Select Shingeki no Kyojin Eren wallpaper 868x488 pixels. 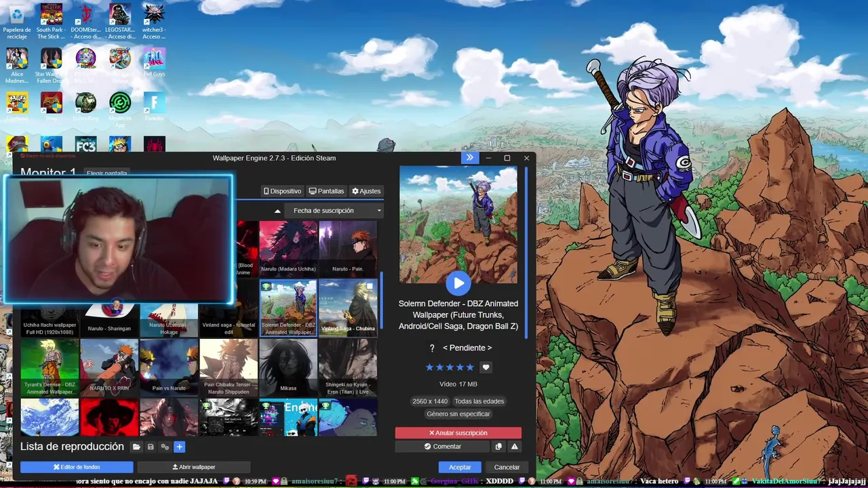click(348, 367)
